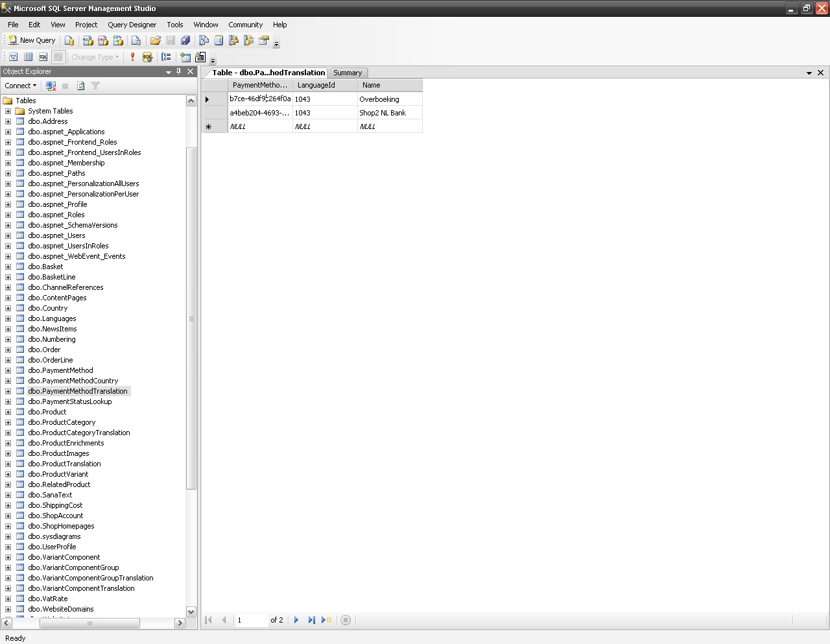830x644 pixels.
Task: Click Verify SQL Syntax icon
Action: pos(147,57)
